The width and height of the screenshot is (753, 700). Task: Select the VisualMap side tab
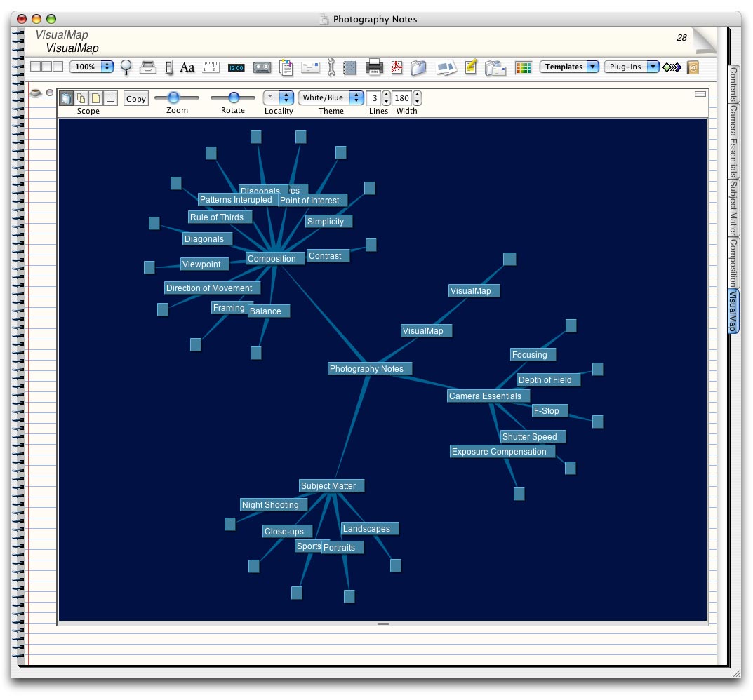point(733,311)
